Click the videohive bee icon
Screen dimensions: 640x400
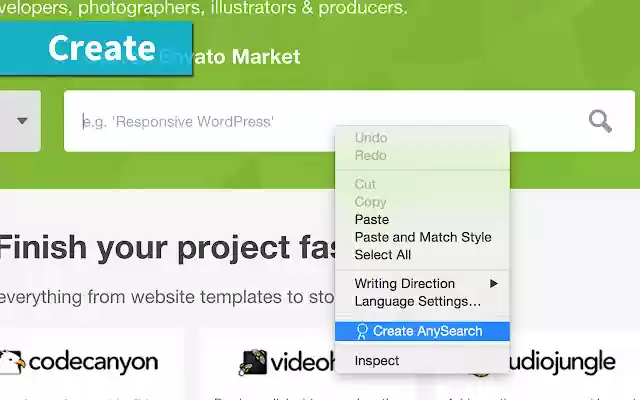(253, 362)
